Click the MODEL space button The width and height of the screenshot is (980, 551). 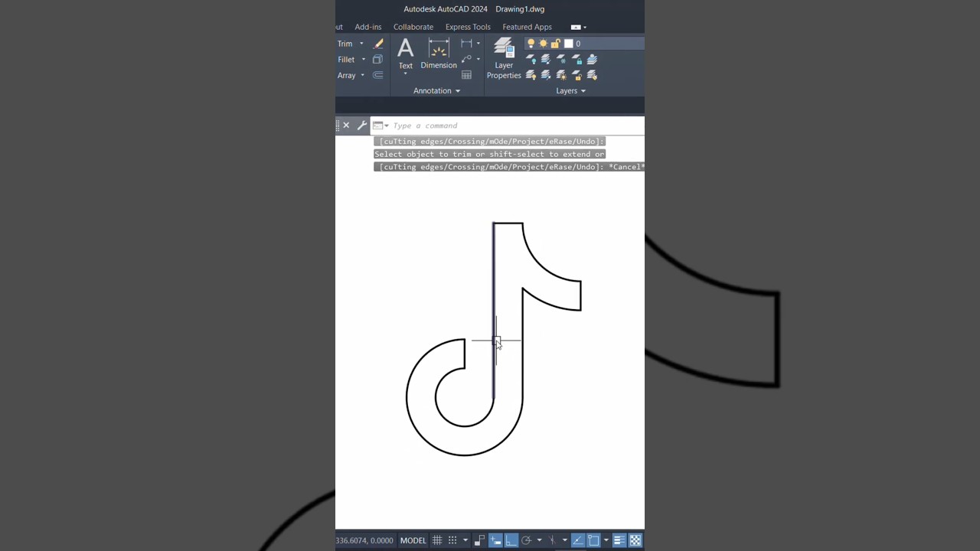tap(413, 540)
